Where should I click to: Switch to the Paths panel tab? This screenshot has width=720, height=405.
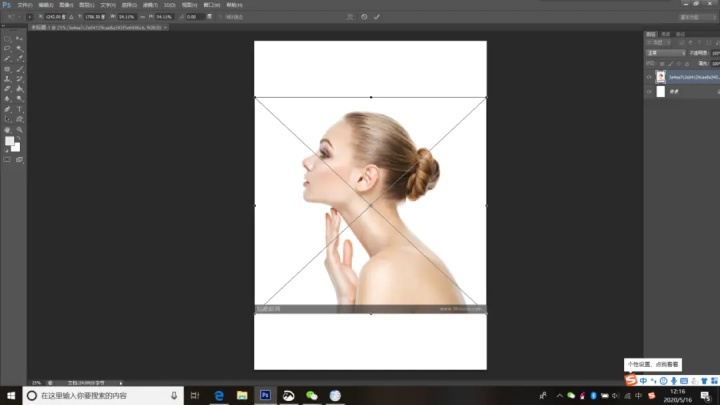(680, 34)
